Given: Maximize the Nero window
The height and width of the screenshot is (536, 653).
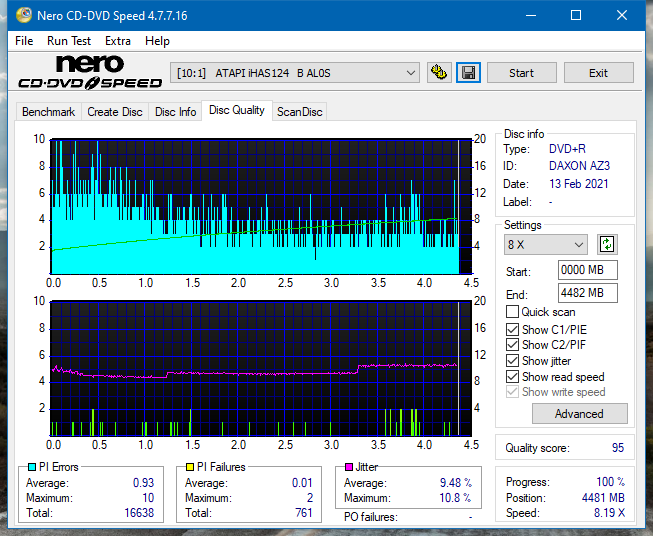Looking at the screenshot, I should (576, 15).
